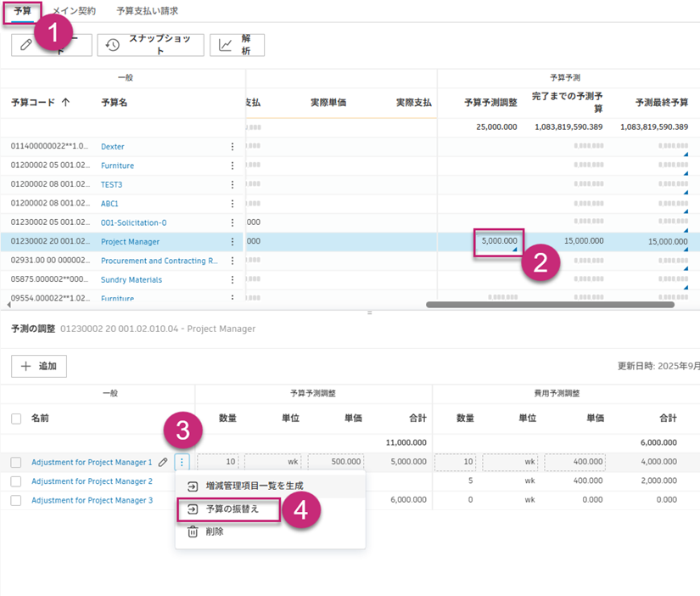Open the Project Manager budget link
This screenshot has height=596, width=700.
(130, 242)
